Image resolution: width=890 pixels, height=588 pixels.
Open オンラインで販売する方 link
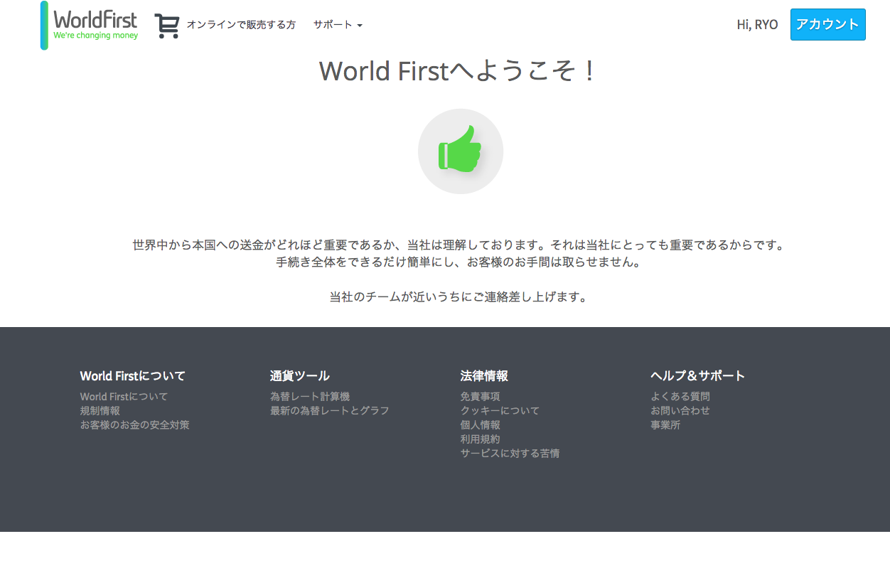(241, 25)
